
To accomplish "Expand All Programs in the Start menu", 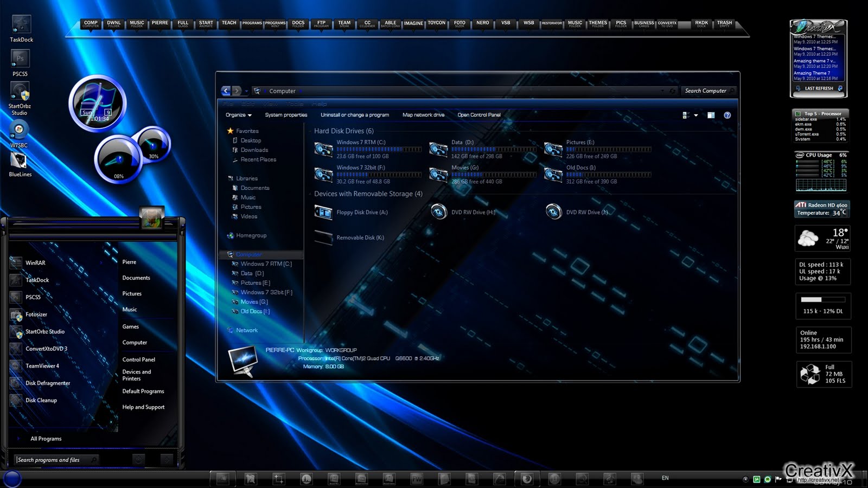I will pos(46,439).
